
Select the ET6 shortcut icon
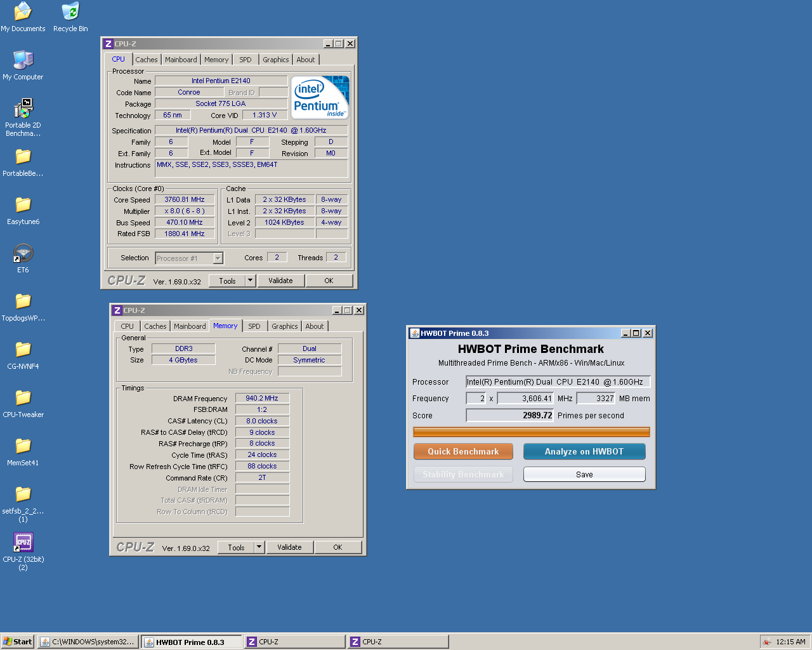[23, 253]
